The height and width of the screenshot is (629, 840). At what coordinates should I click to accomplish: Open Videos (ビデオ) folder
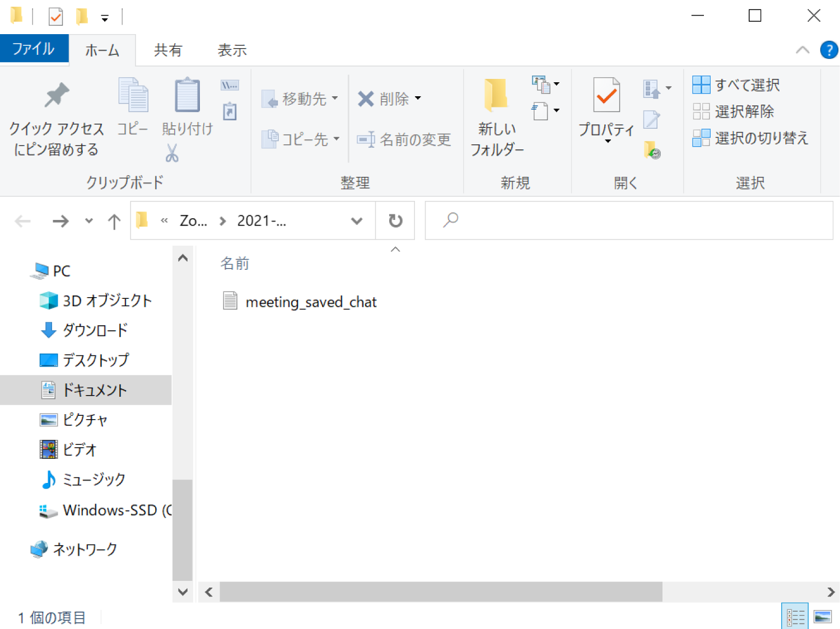click(68, 449)
